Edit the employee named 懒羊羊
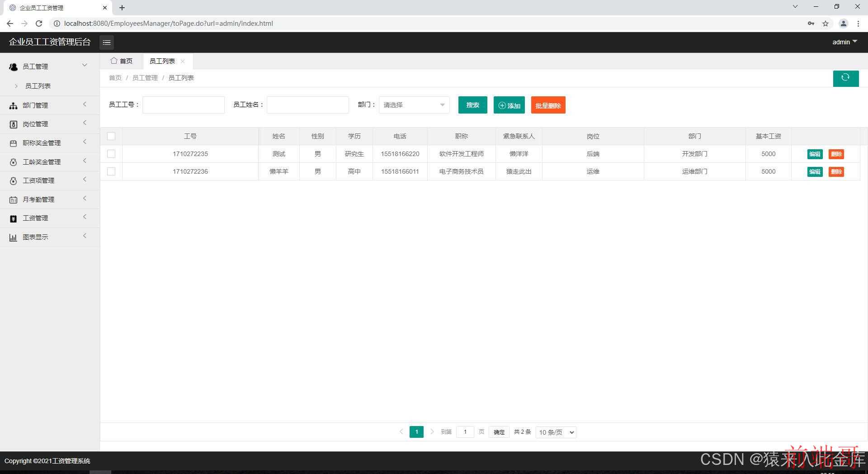The image size is (868, 474). (815, 172)
